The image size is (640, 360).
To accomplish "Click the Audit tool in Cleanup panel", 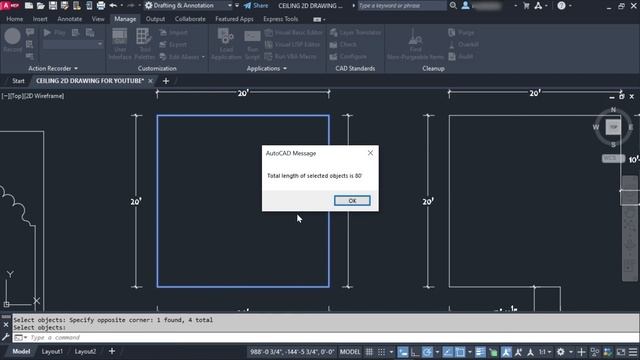I will click(x=461, y=57).
